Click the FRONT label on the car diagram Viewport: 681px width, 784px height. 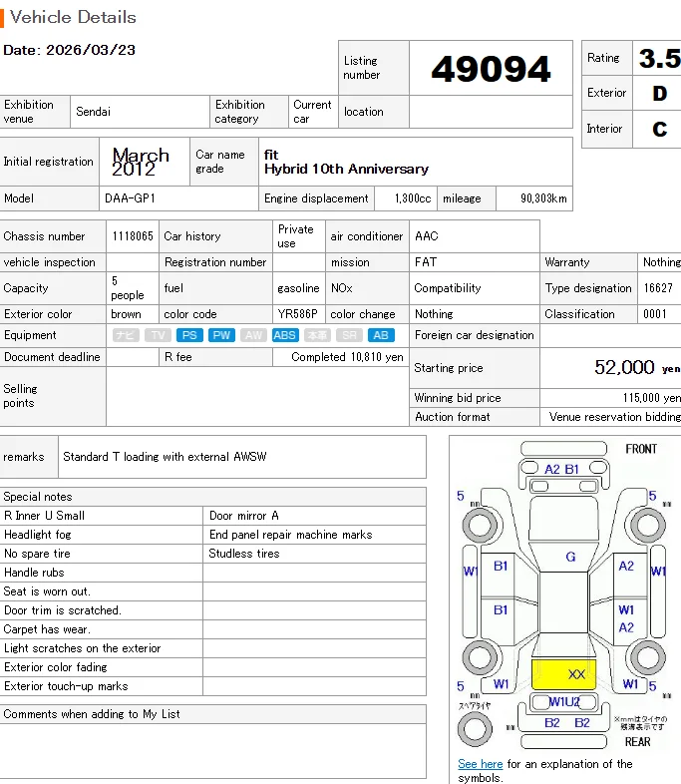tap(641, 449)
